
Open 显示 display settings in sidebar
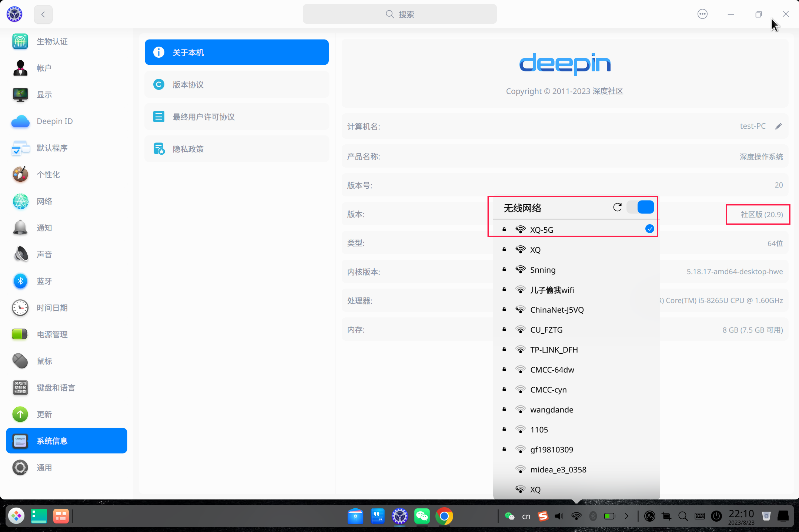(44, 95)
